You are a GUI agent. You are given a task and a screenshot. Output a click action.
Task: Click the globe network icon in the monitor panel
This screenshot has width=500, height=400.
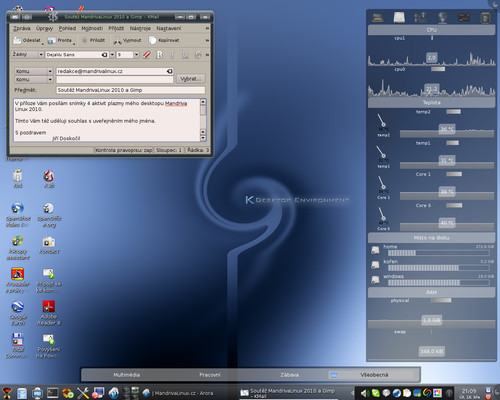click(442, 17)
